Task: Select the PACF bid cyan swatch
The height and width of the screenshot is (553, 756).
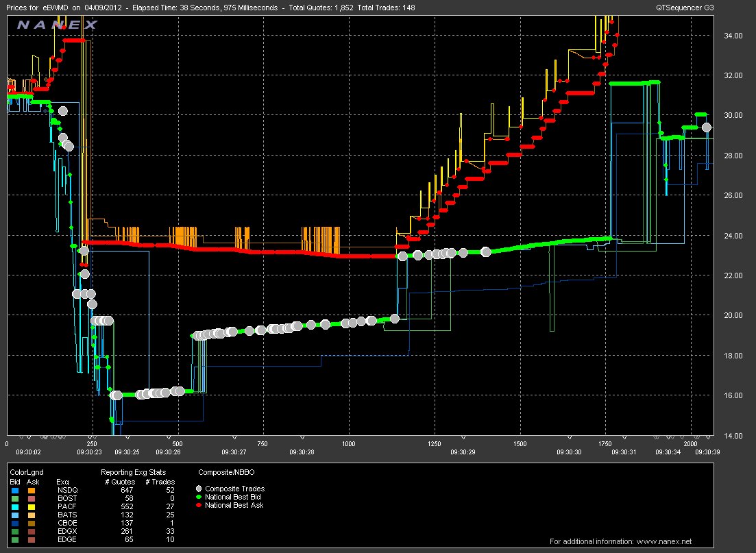Action: [x=14, y=506]
